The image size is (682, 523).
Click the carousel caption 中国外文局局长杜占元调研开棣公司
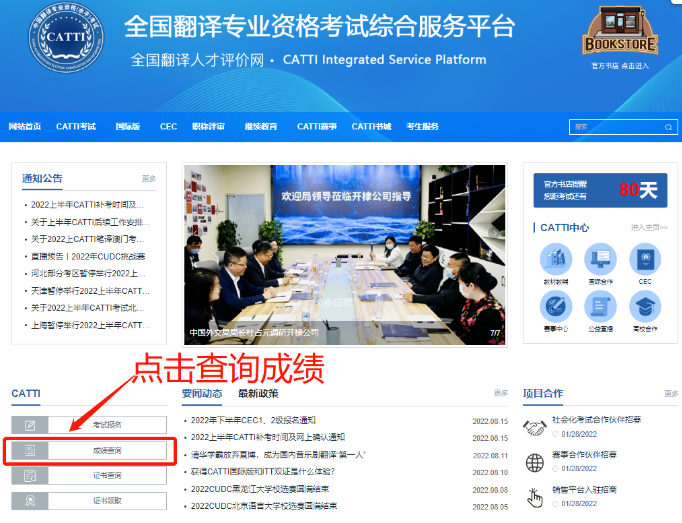[x=254, y=333]
